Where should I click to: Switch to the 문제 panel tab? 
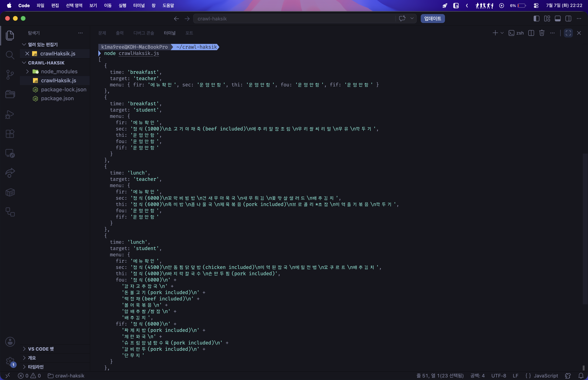(102, 33)
